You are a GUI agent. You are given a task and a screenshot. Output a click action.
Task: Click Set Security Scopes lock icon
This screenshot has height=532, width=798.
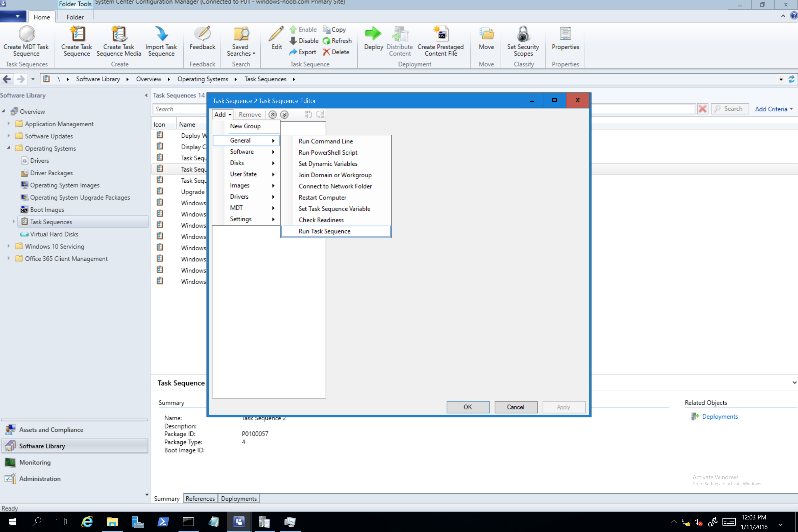(x=523, y=34)
